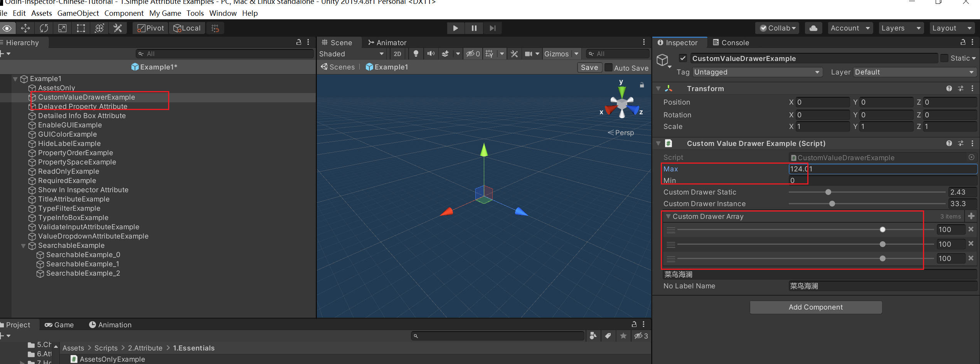Viewport: 980px width, 364px height.
Task: Open Transform preset selector icon
Action: [960, 88]
